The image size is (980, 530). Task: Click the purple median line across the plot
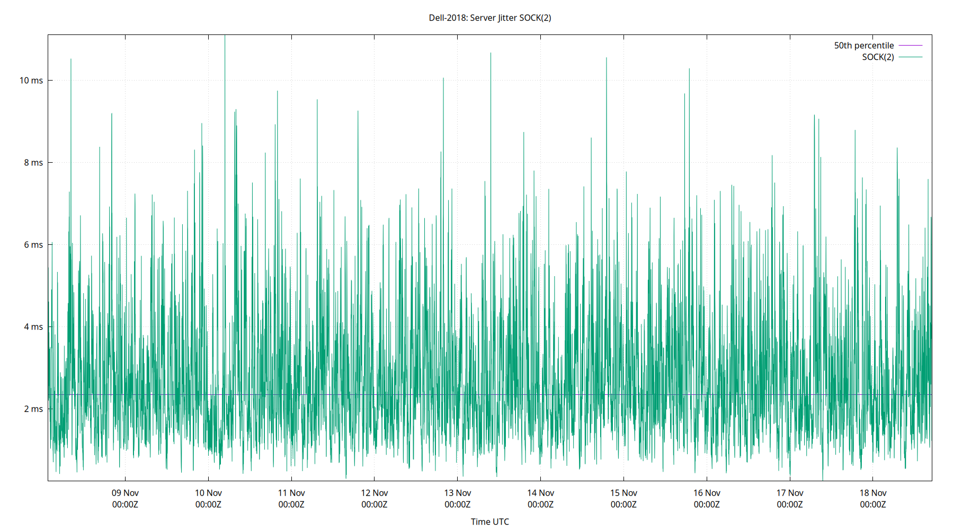point(477,394)
